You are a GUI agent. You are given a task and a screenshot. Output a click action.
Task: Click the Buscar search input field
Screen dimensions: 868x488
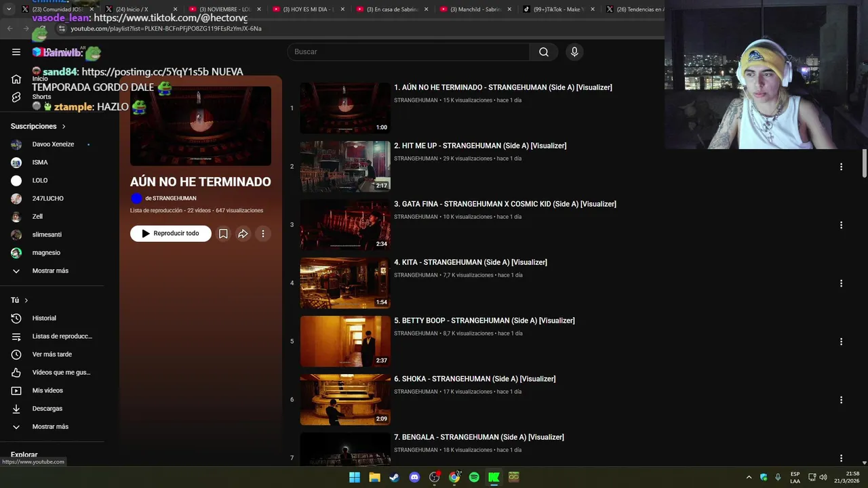click(408, 52)
